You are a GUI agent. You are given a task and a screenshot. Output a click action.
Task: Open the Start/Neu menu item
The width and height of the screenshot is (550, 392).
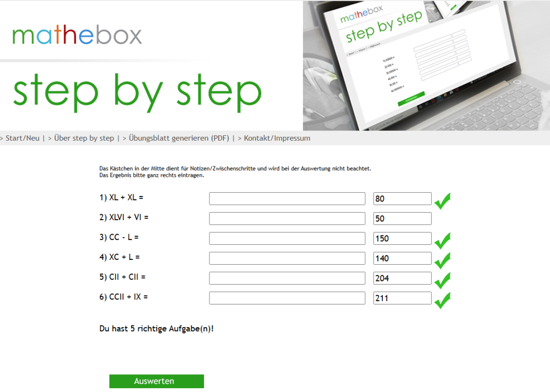(x=22, y=138)
